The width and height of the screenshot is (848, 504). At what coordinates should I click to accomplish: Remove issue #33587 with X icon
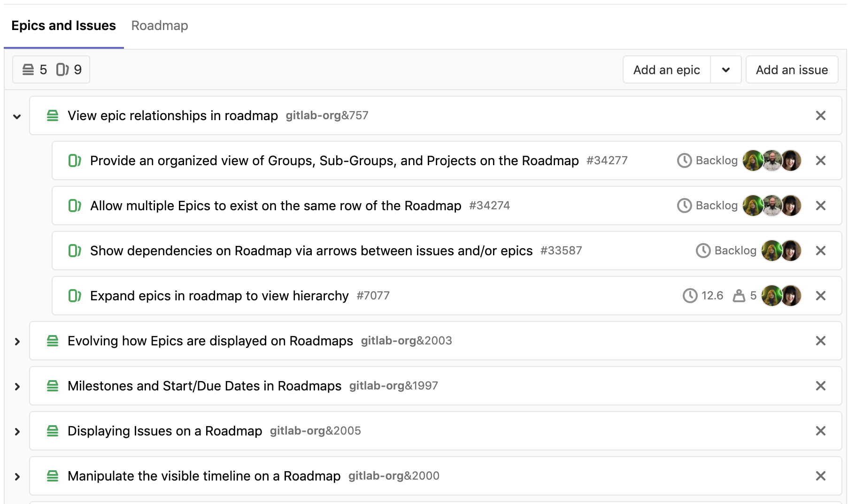pyautogui.click(x=820, y=251)
